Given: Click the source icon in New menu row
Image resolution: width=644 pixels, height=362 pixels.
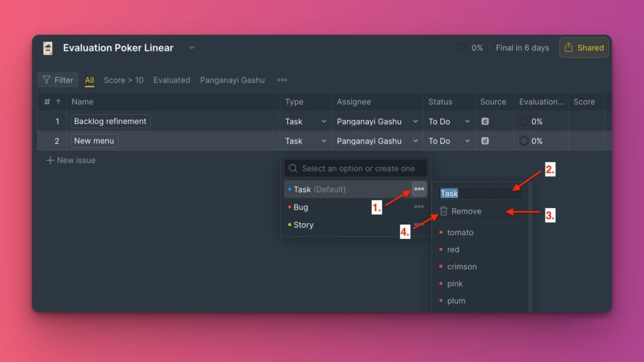Looking at the screenshot, I should point(485,141).
